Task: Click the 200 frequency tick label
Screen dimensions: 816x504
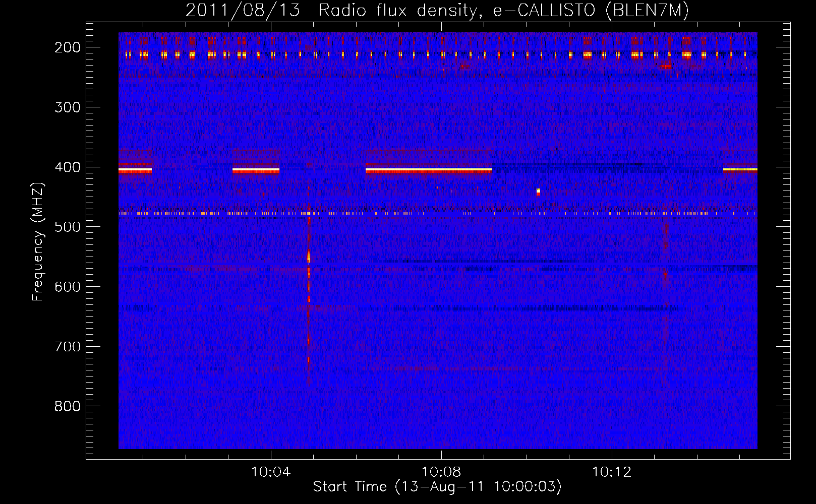Action: pyautogui.click(x=68, y=47)
